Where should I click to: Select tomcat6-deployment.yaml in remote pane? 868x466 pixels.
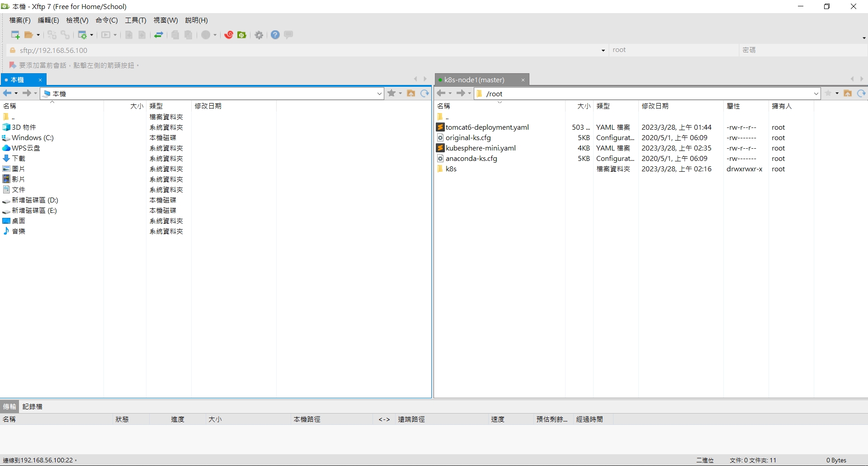point(487,127)
